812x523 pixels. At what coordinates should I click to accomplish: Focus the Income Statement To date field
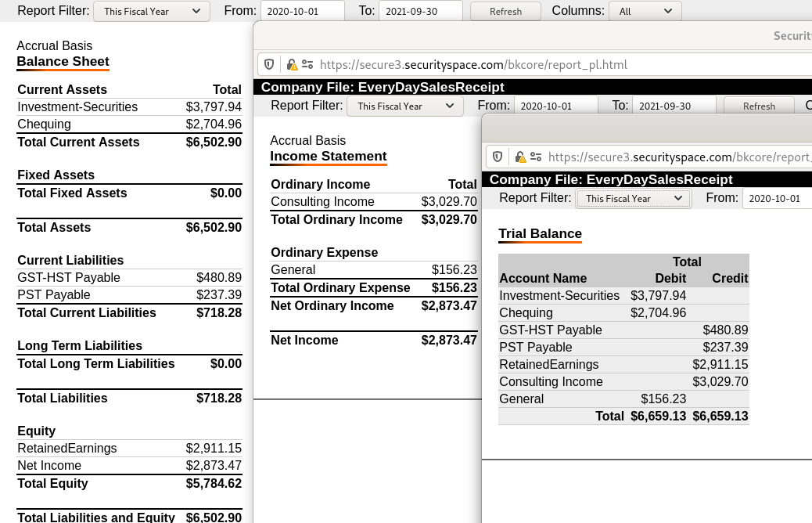point(674,106)
